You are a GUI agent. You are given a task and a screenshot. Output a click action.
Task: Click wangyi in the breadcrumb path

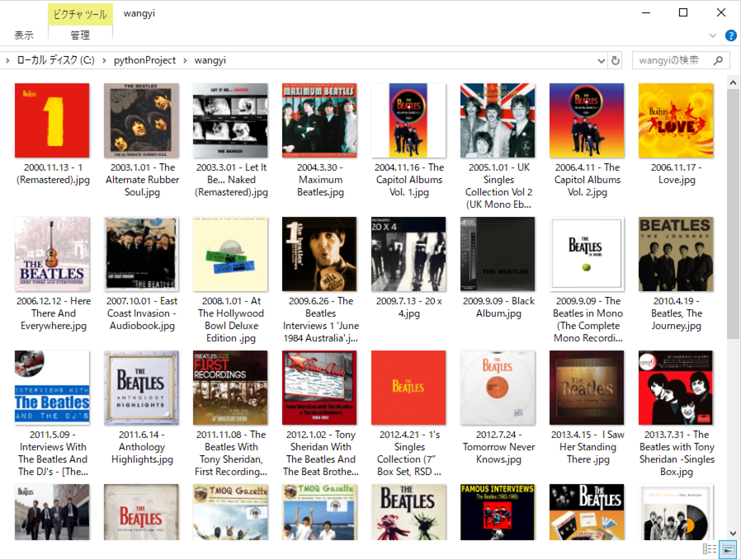(210, 60)
